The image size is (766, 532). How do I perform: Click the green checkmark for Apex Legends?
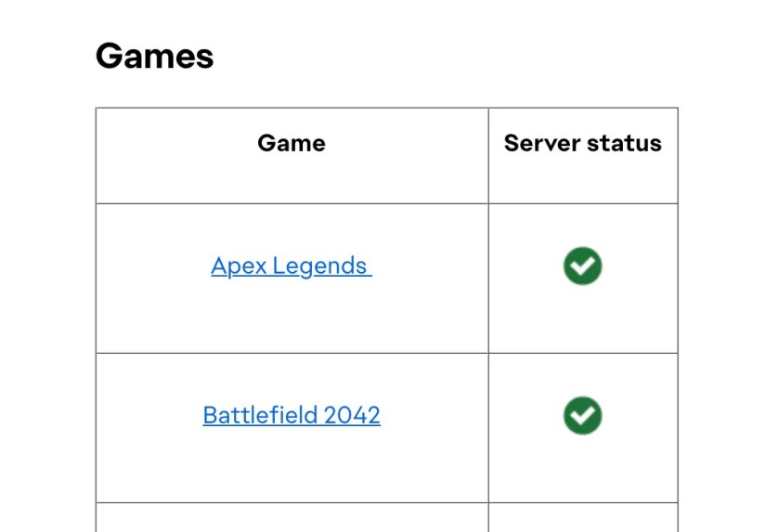pos(582,266)
